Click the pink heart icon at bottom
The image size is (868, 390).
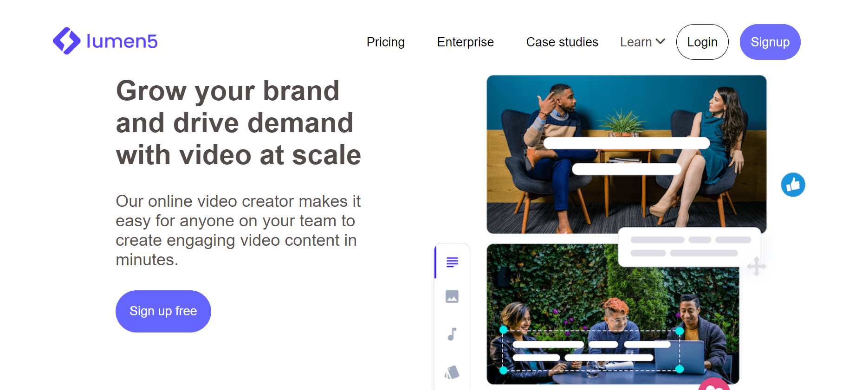coord(714,384)
